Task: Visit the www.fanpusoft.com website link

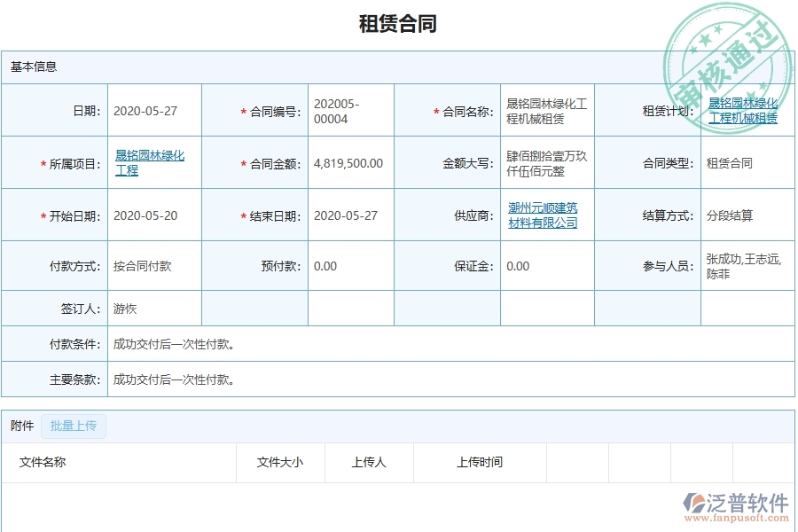Action: tap(738, 516)
